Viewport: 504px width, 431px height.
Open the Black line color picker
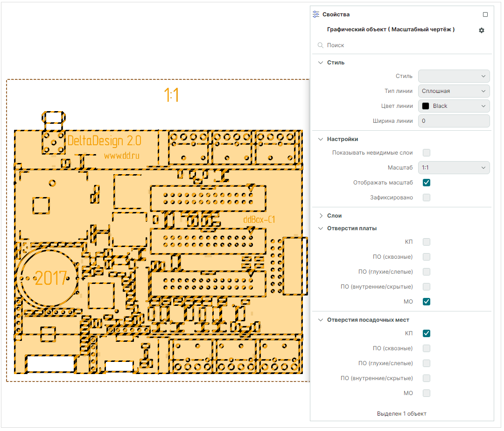454,106
